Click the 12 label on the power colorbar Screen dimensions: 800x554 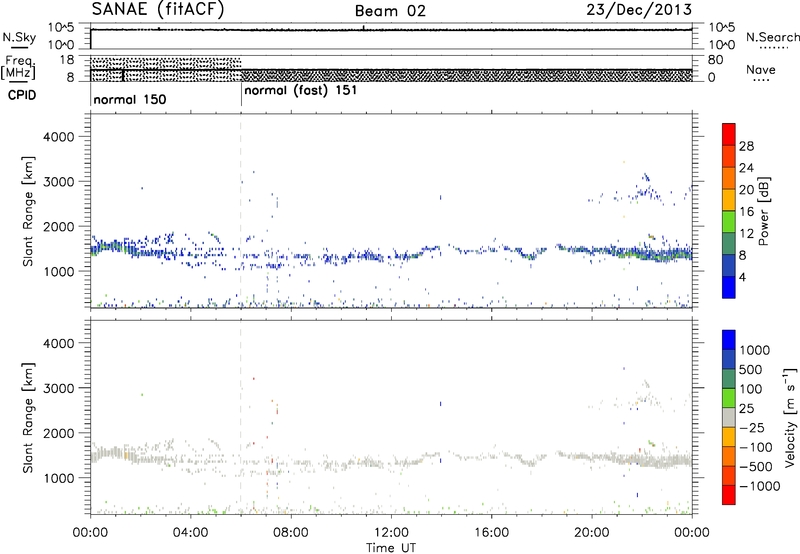(x=746, y=234)
